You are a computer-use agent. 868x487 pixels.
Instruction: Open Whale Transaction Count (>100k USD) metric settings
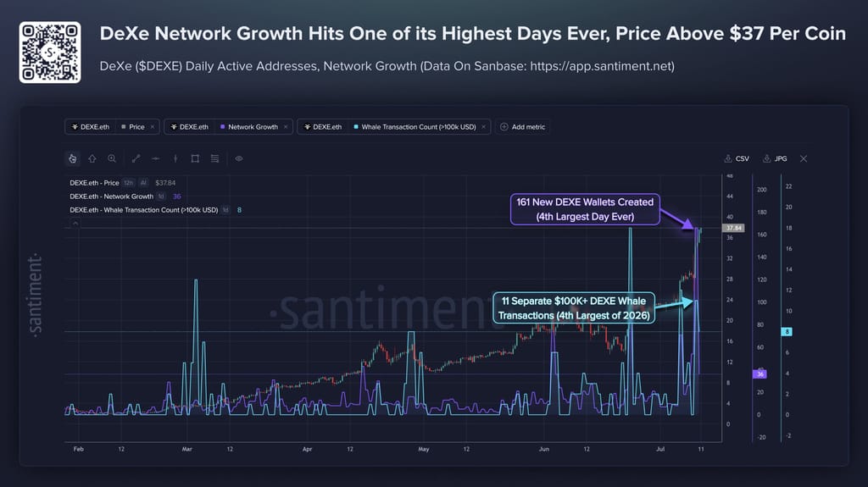(x=419, y=127)
